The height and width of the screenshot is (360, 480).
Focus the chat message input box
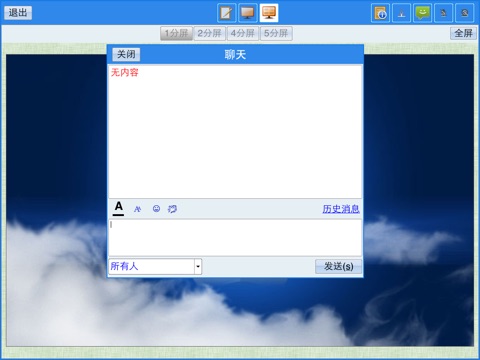tap(235, 238)
